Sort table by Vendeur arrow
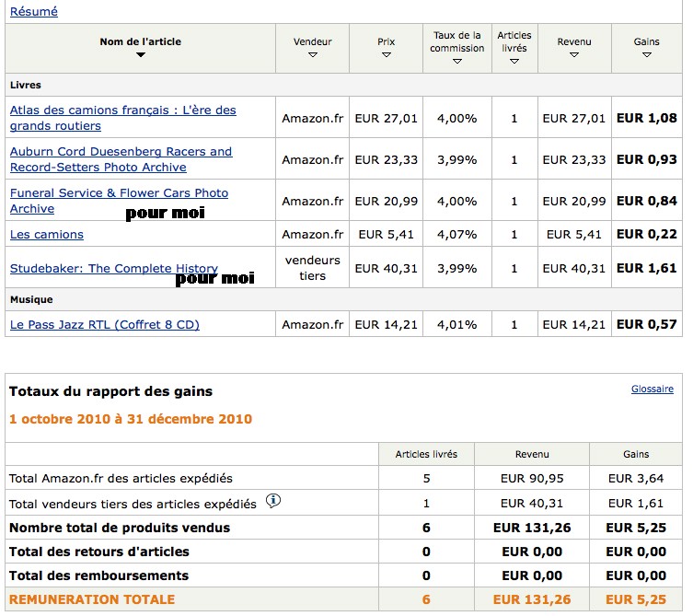This screenshot has width=693, height=616. click(x=313, y=55)
